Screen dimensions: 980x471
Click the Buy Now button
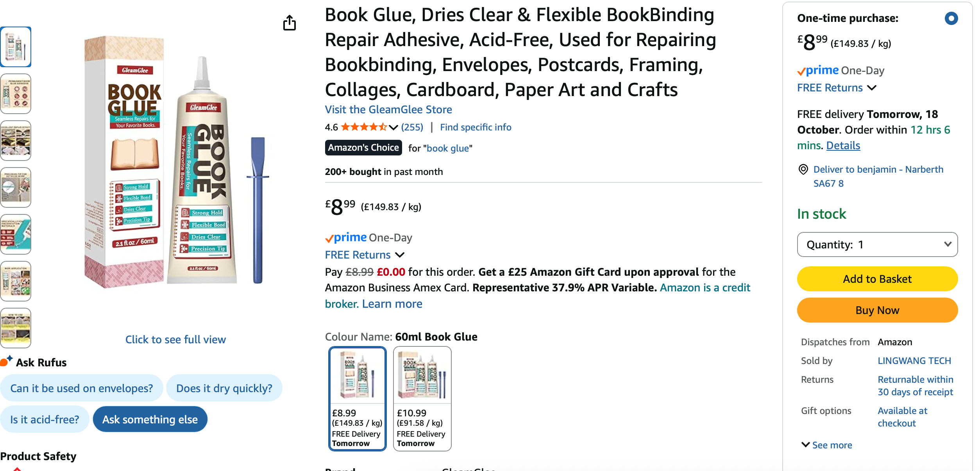(877, 310)
